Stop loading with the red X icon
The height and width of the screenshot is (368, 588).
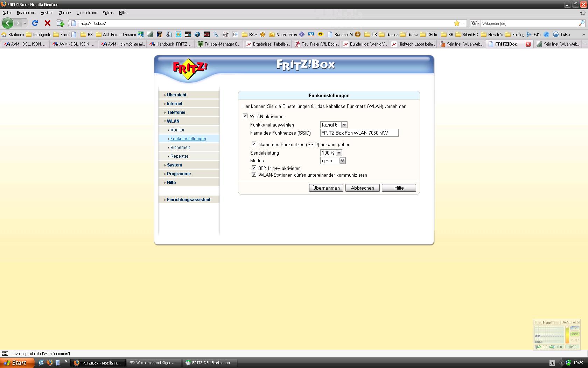pyautogui.click(x=48, y=23)
